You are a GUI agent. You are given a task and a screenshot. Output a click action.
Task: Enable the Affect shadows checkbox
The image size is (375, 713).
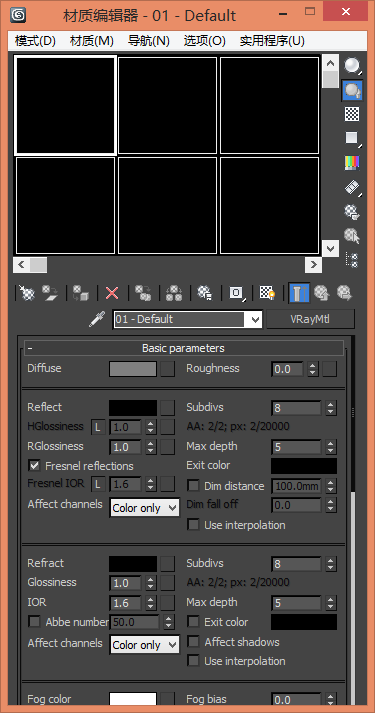194,642
